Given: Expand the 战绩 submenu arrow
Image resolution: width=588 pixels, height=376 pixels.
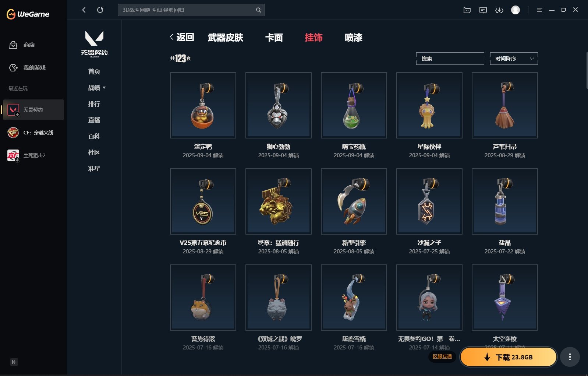Looking at the screenshot, I should pos(104,88).
